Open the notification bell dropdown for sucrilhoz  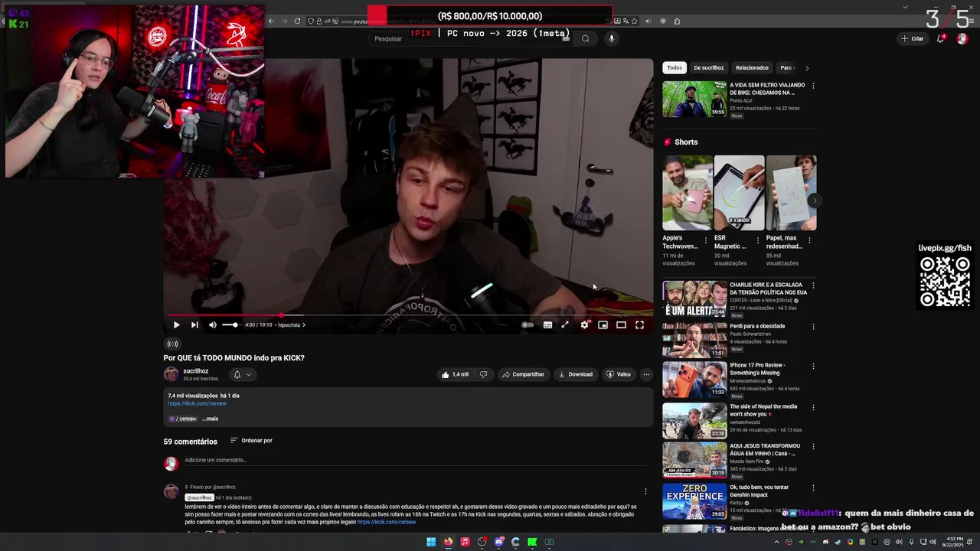pyautogui.click(x=242, y=374)
